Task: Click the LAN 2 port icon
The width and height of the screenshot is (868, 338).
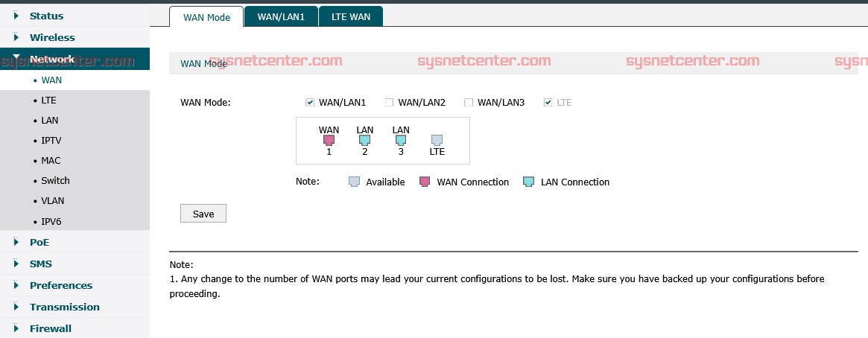Action: [x=365, y=141]
